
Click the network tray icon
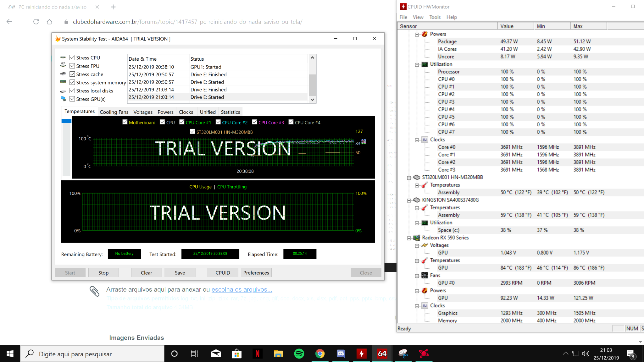[575, 354]
